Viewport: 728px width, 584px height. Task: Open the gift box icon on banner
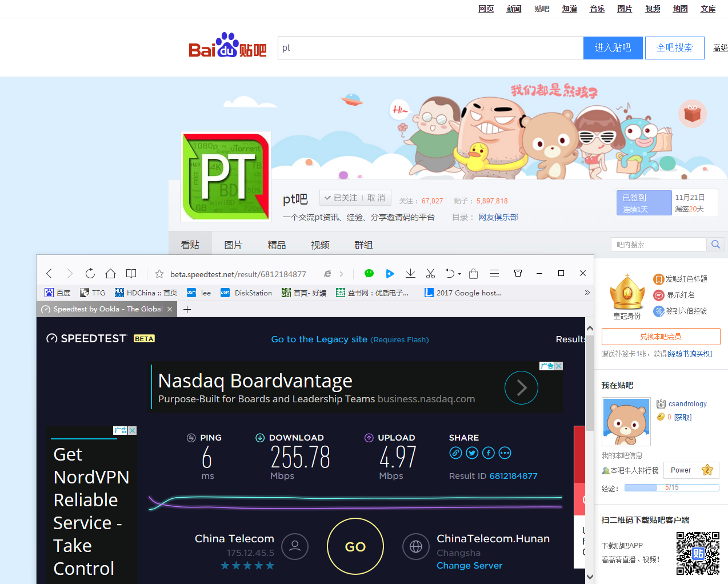693,113
